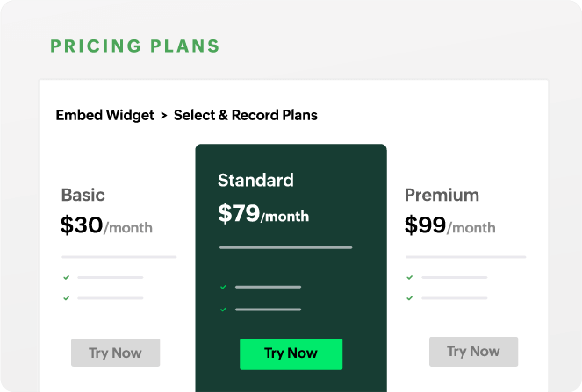The width and height of the screenshot is (582, 392).
Task: Click the $30/month price
Action: click(106, 226)
